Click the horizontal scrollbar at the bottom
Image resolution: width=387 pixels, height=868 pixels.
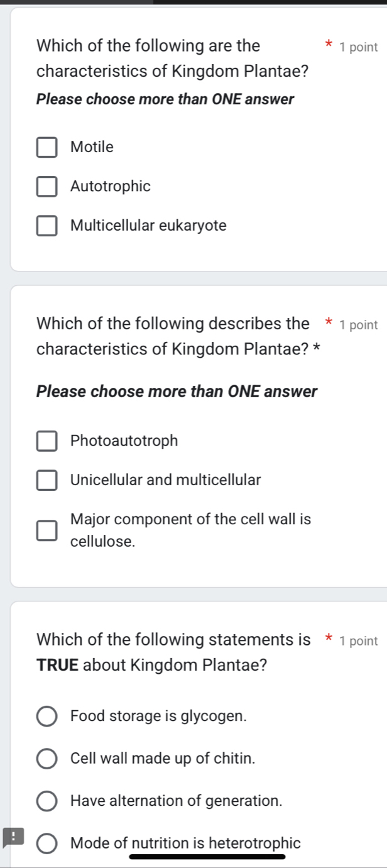(x=207, y=856)
